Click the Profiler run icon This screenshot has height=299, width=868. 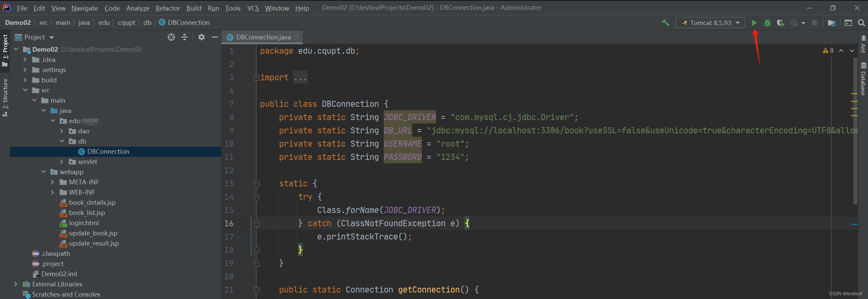[x=794, y=23]
